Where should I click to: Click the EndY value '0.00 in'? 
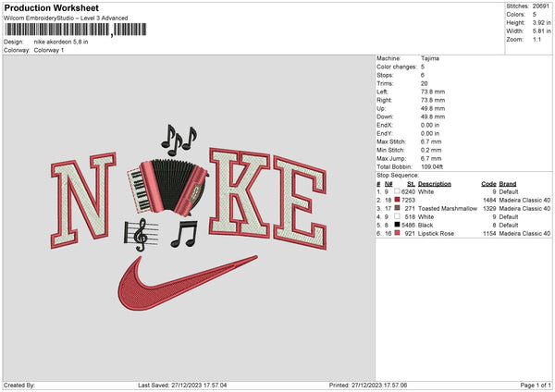click(430, 133)
